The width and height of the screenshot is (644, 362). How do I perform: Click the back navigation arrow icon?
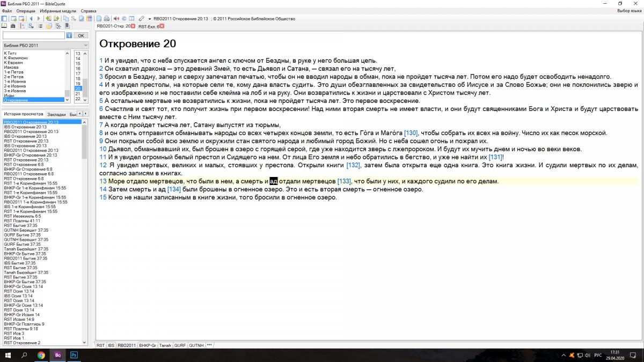coord(31,18)
